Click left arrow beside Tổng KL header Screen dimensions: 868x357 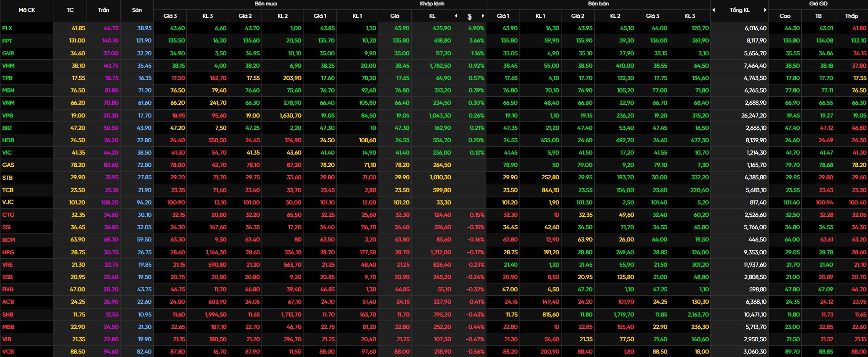click(x=714, y=10)
